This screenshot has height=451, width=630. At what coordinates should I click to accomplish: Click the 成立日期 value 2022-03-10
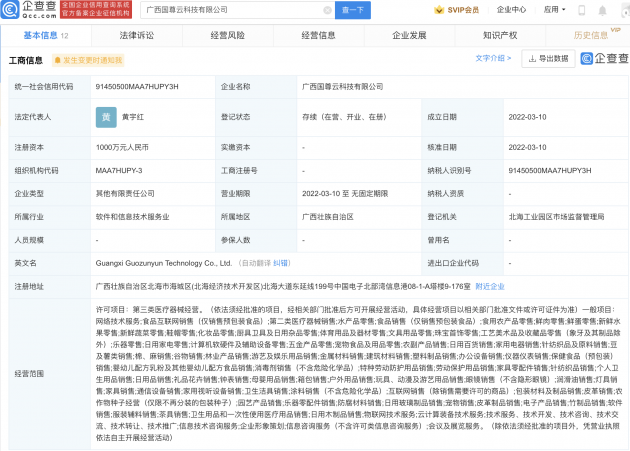point(527,117)
